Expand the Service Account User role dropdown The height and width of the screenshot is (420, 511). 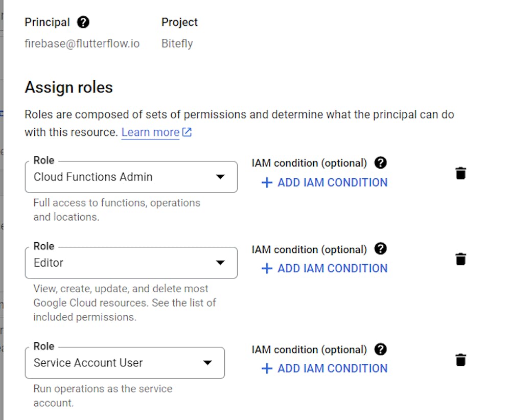click(207, 363)
